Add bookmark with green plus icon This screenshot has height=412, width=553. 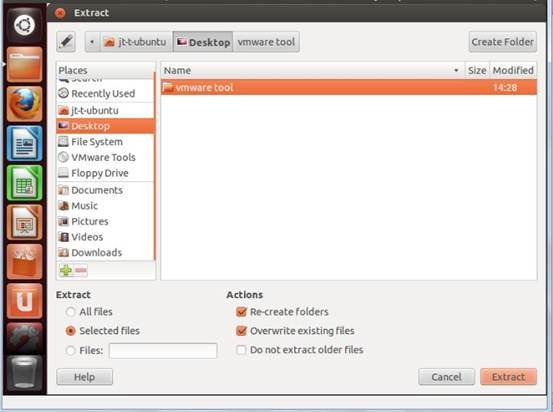coord(66,271)
